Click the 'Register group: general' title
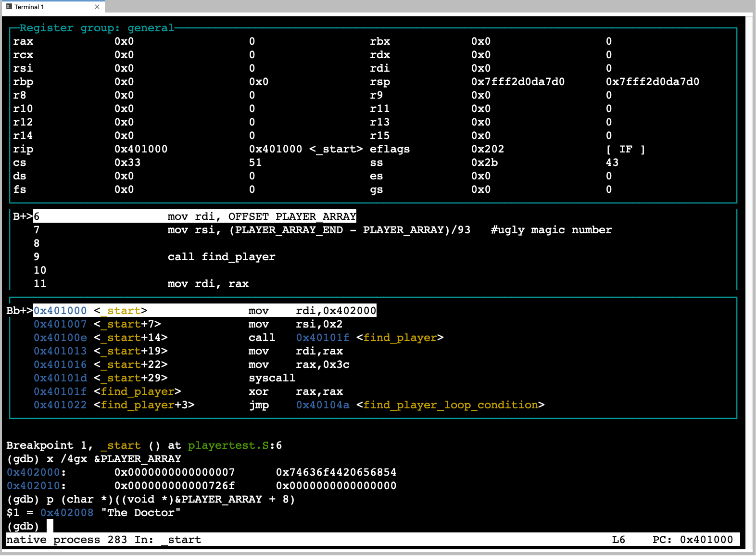The width and height of the screenshot is (756, 556). [97, 28]
